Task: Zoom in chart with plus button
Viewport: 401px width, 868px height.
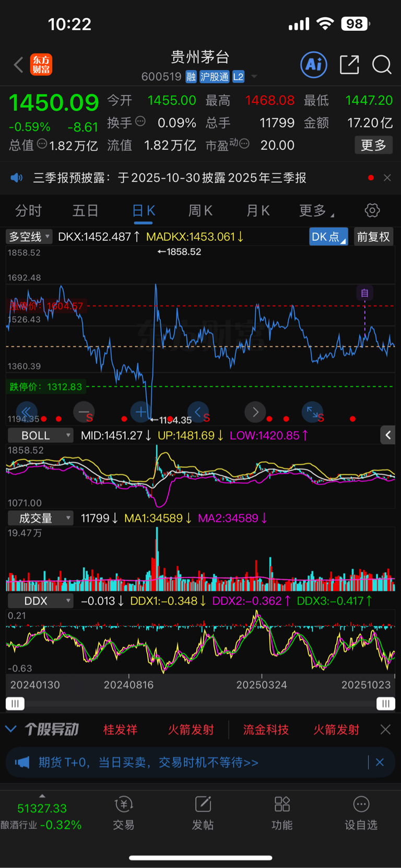Action: [x=140, y=412]
